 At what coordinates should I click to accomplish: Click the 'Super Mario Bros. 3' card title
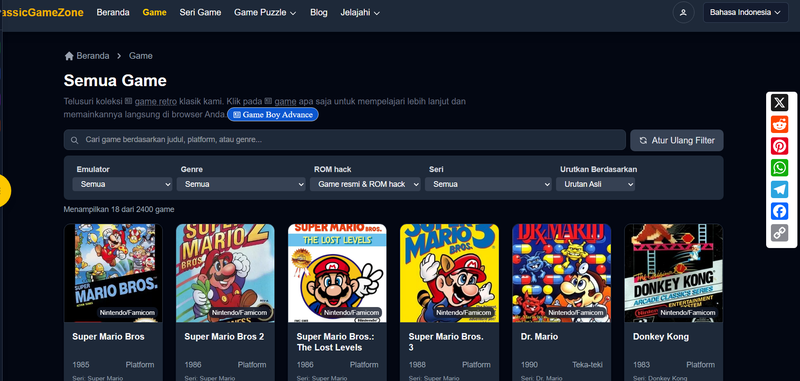coord(446,342)
